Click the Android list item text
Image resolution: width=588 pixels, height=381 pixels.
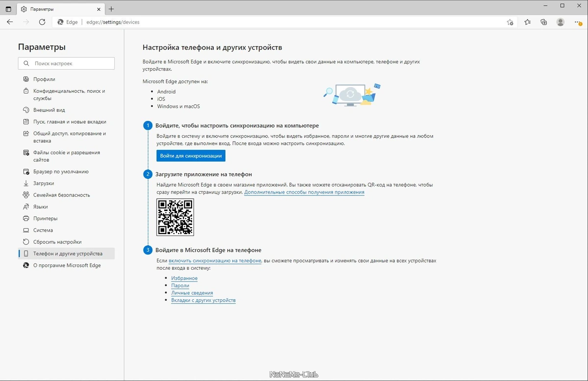point(167,92)
